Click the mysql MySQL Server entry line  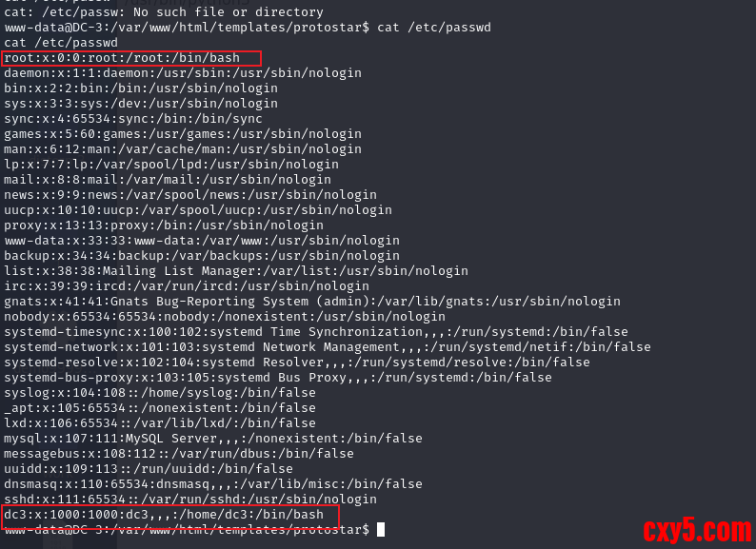pyautogui.click(x=213, y=439)
